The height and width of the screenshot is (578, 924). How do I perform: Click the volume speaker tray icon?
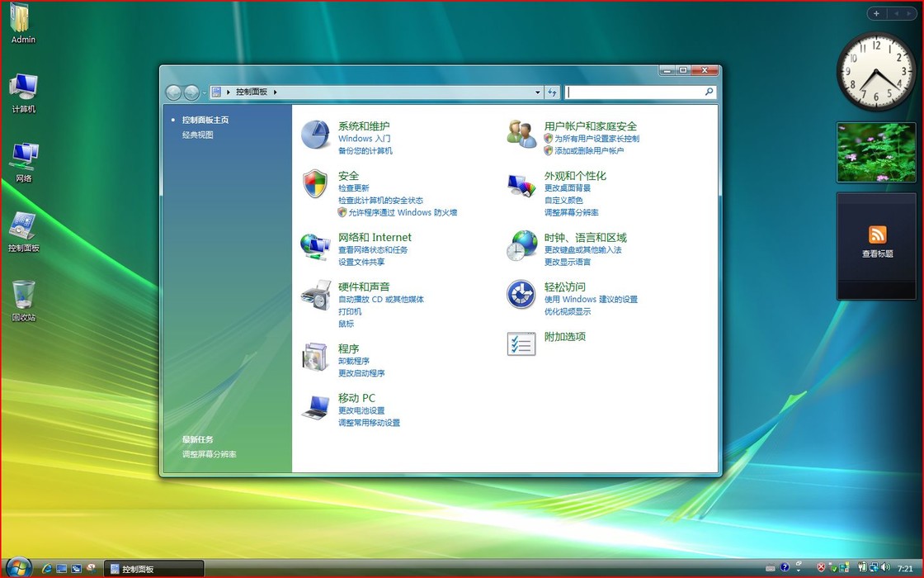coord(885,567)
